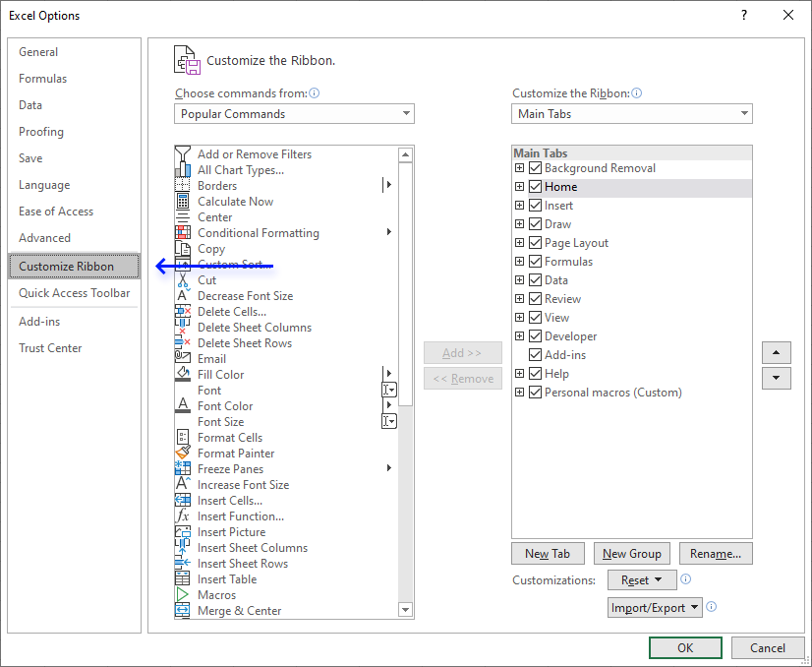Select the Copy command icon
Image resolution: width=812 pixels, height=667 pixels.
(182, 249)
